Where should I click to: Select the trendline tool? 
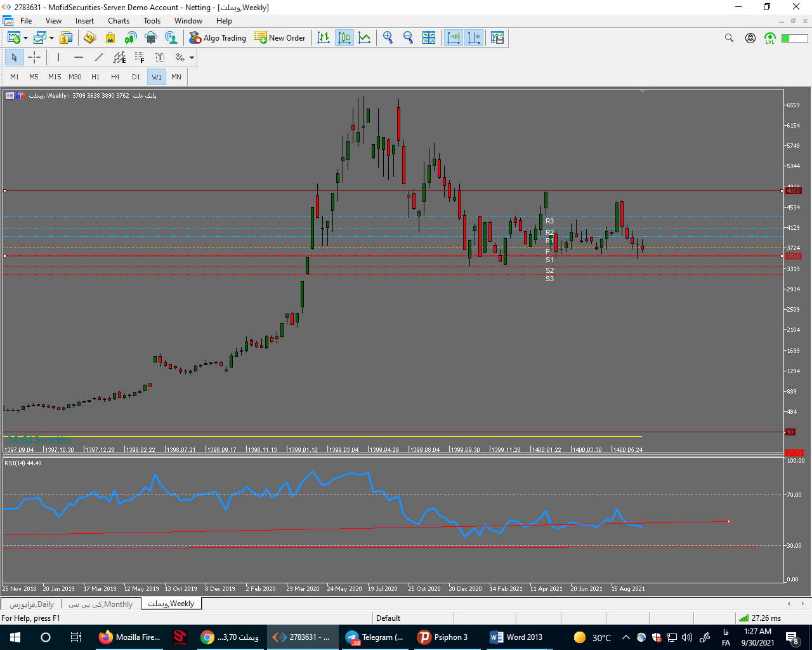[x=99, y=58]
